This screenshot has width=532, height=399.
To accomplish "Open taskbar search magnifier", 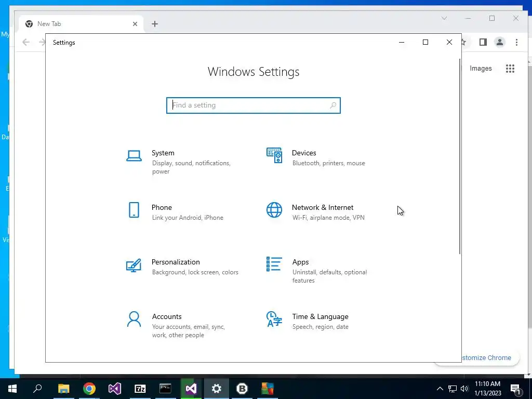I will [x=37, y=389].
